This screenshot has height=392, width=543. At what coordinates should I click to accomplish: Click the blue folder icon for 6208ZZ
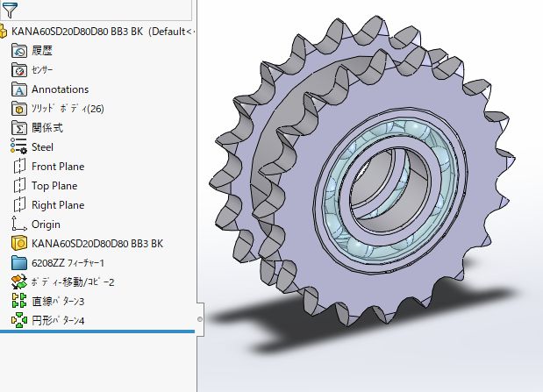(19, 263)
